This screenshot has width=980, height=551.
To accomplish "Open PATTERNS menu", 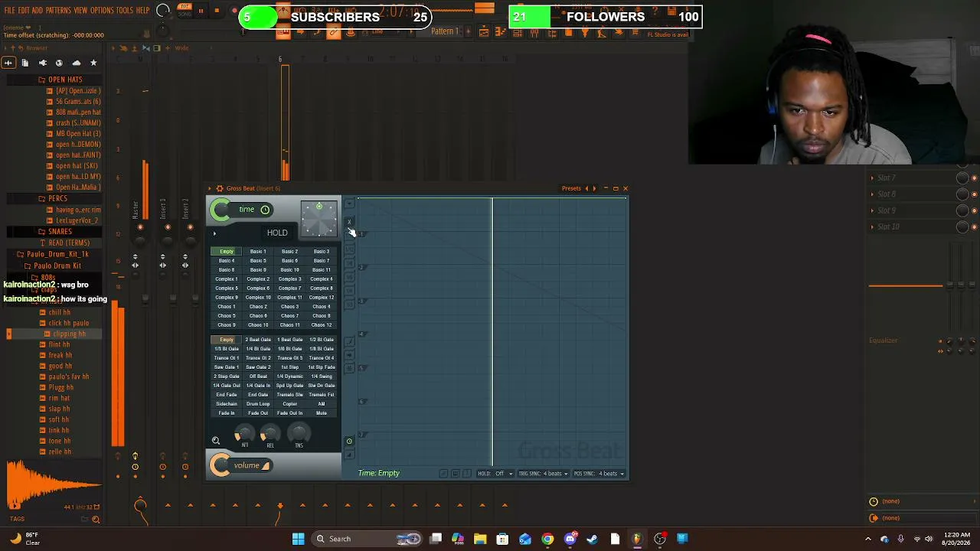I will tap(58, 11).
